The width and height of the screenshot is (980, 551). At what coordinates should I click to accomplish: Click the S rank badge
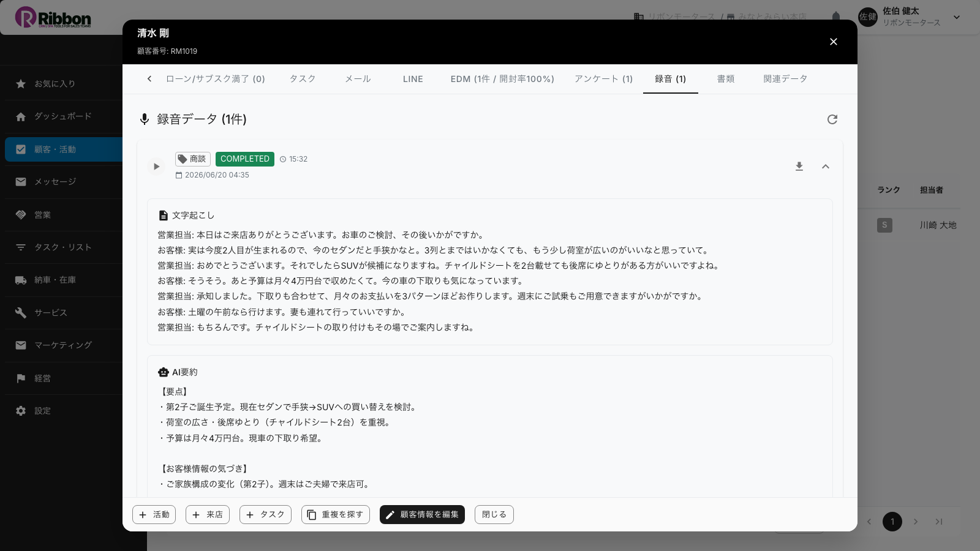click(x=884, y=225)
